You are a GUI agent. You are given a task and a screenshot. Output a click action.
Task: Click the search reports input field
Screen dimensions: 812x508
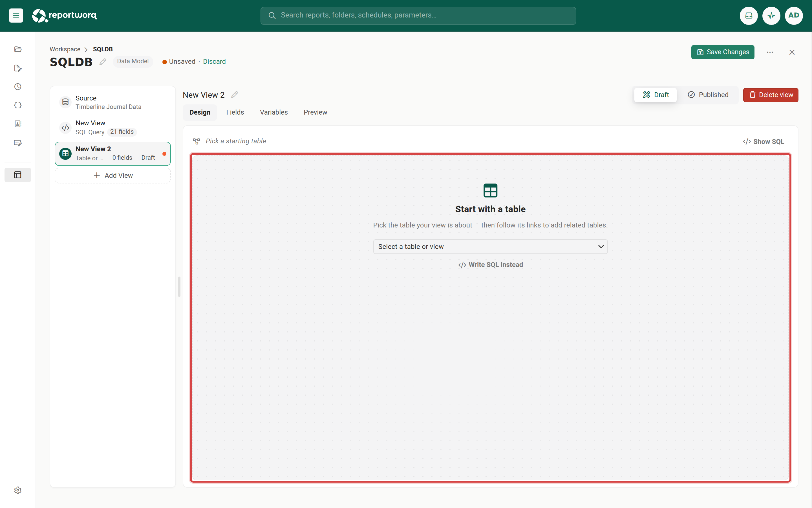tap(418, 16)
